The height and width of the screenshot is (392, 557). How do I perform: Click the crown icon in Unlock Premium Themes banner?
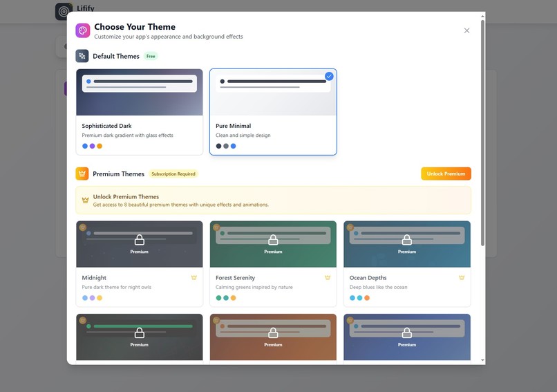point(85,200)
